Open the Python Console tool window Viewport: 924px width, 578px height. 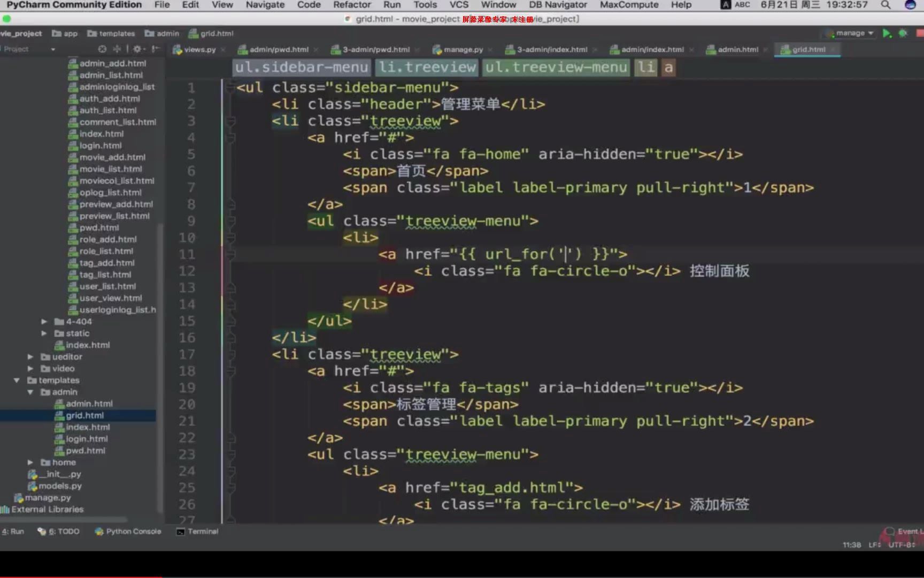(x=128, y=531)
